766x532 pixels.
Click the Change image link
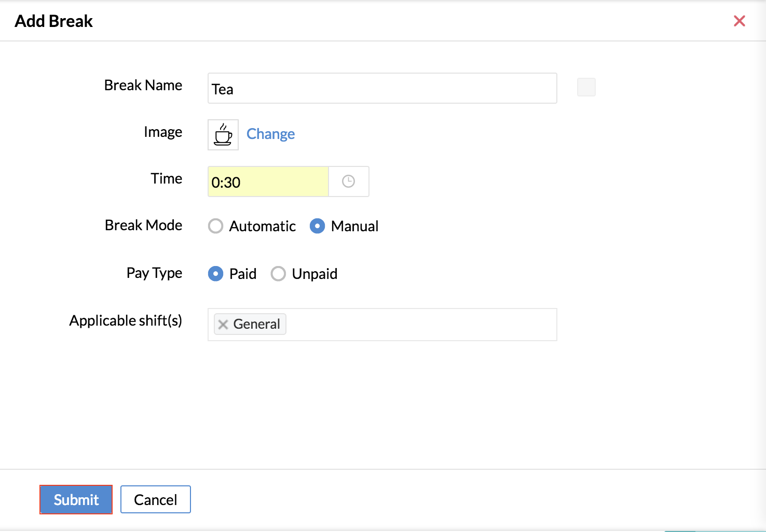(x=270, y=134)
